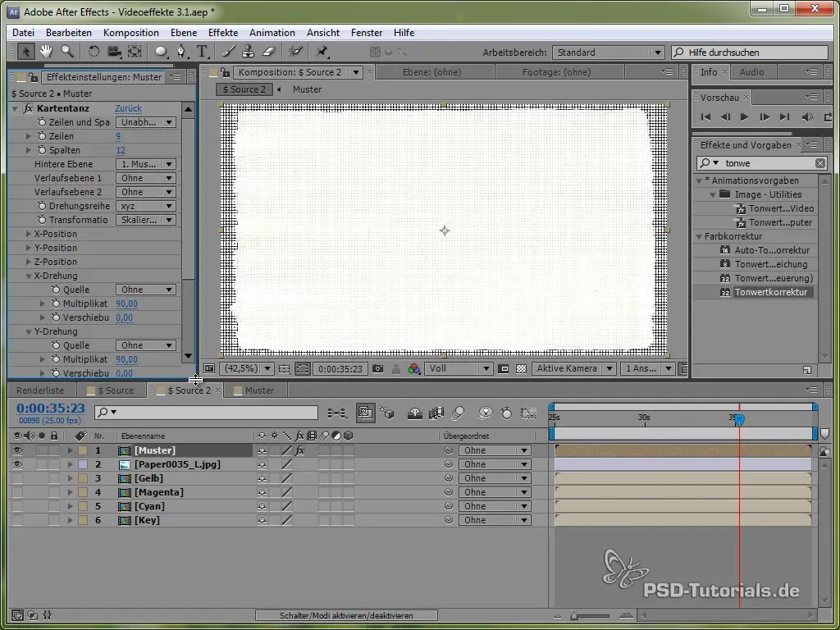Select the Ellipse shape tool
The height and width of the screenshot is (630, 840).
tap(161, 52)
